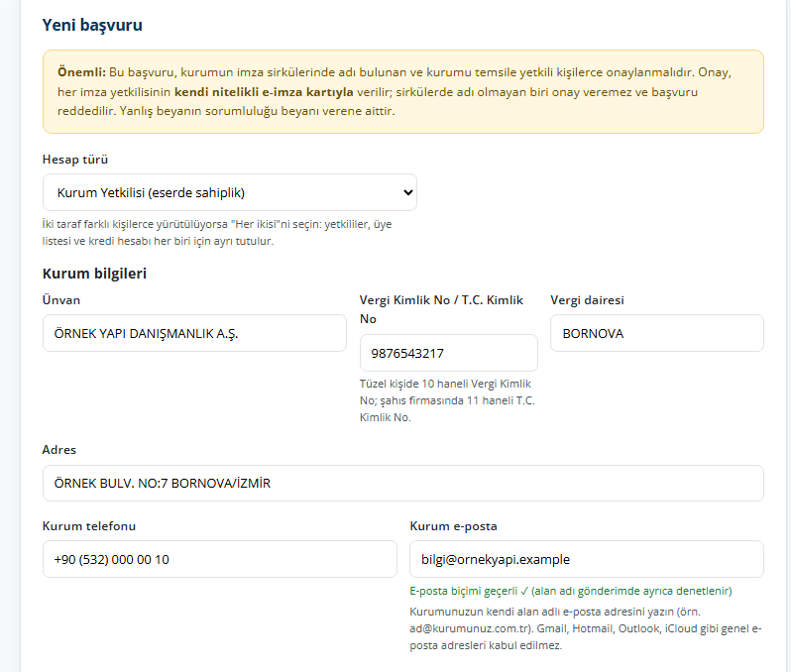Select the Adres text field
Image resolution: width=791 pixels, height=672 pixels.
click(403, 483)
